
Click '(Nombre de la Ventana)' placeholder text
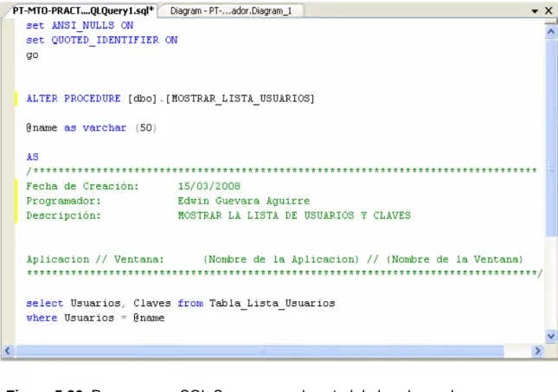tap(455, 260)
